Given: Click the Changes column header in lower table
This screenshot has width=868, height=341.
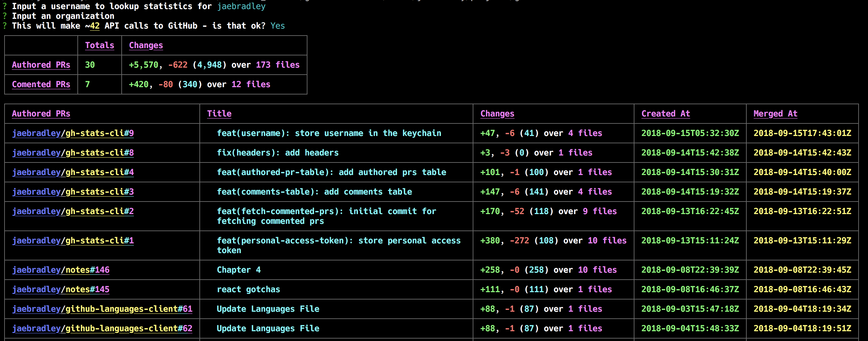Looking at the screenshot, I should tap(497, 114).
